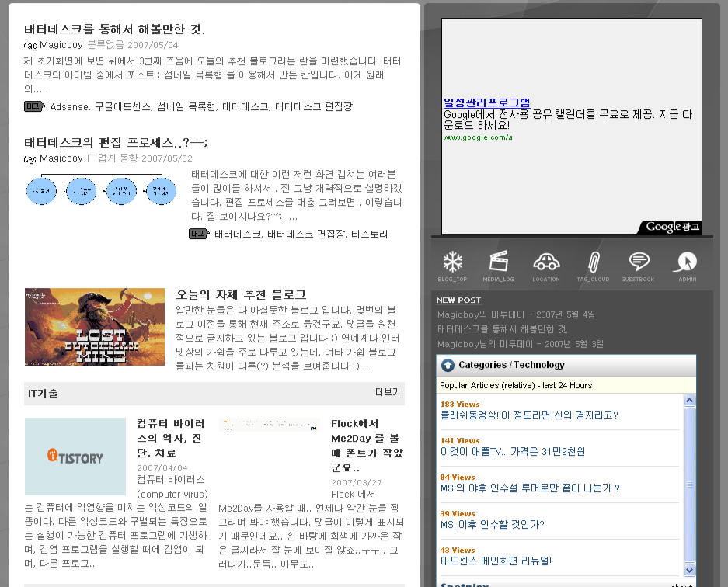Open article 컴퓨터 바이러스의 역사, 진단, 치료
Screen dimensions: 728x587
point(171,438)
